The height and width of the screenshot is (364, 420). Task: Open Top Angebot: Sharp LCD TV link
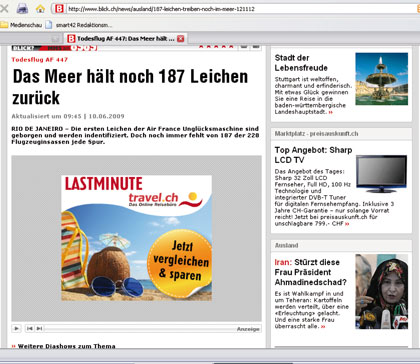[x=313, y=155]
